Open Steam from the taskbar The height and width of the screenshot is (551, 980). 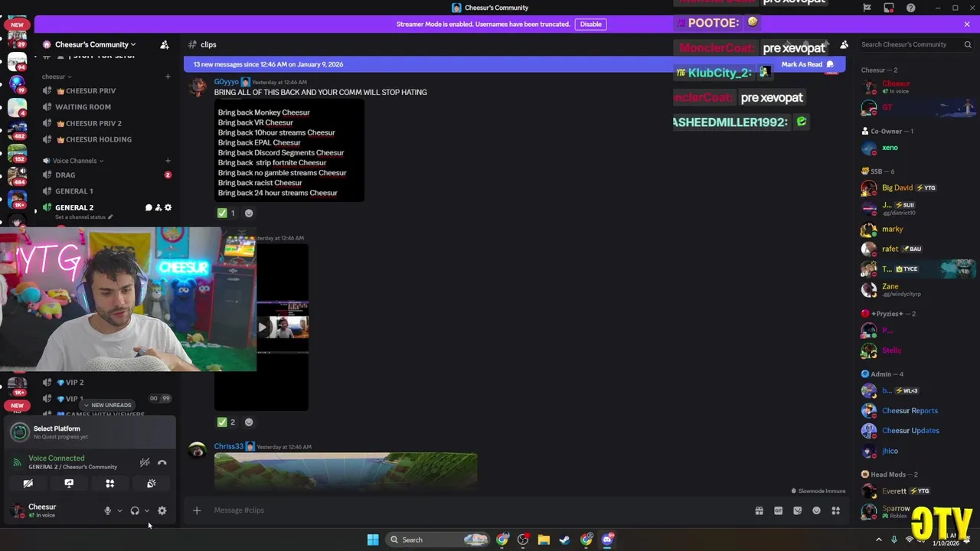(564, 540)
